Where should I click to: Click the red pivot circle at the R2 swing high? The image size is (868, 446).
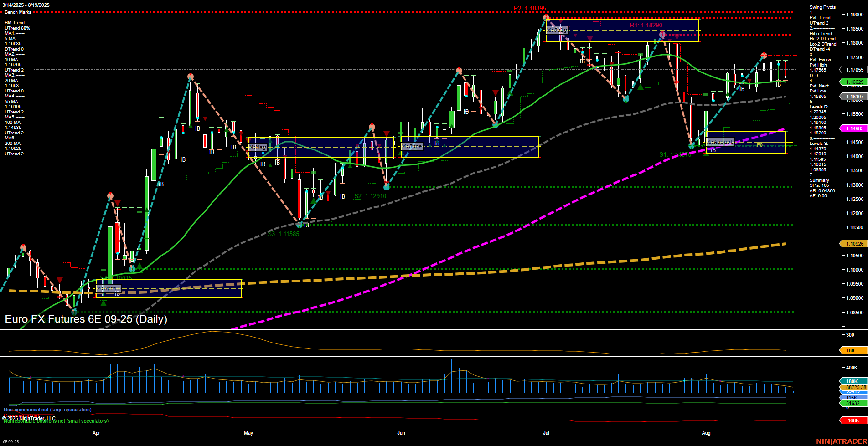[545, 17]
